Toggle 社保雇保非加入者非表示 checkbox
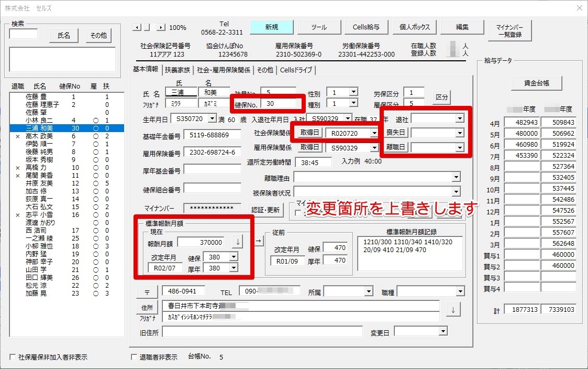This screenshot has height=369, width=588. (13, 357)
